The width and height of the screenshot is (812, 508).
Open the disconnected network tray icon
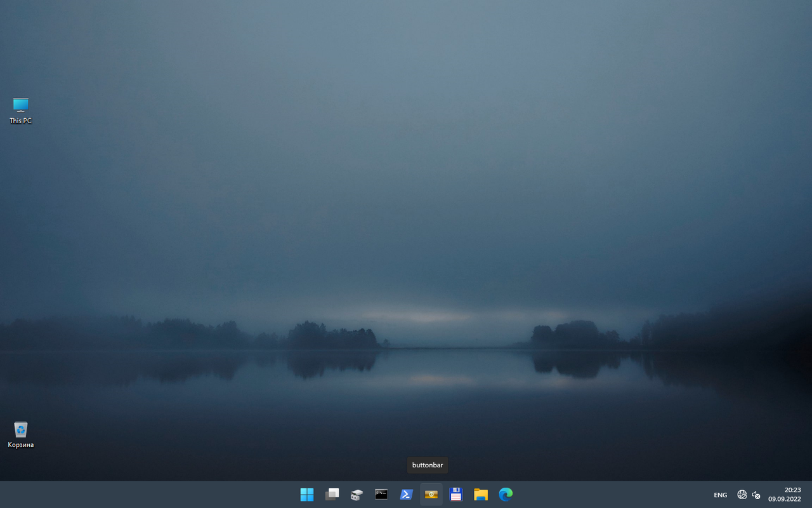(x=742, y=495)
